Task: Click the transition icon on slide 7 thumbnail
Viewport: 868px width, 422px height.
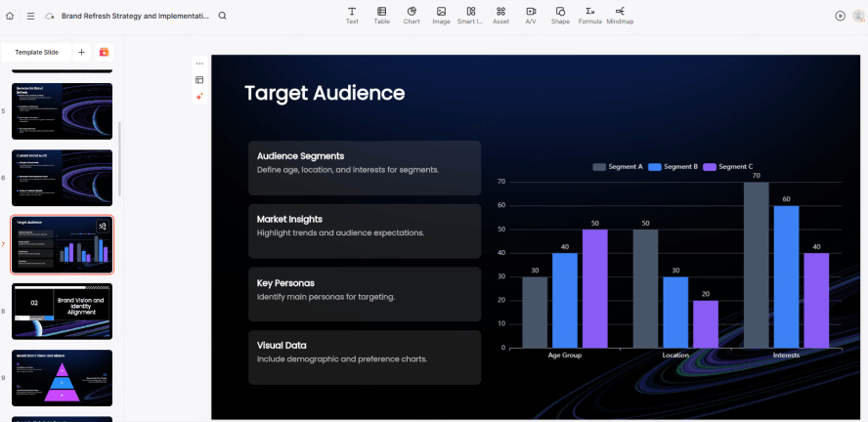Action: click(x=103, y=227)
